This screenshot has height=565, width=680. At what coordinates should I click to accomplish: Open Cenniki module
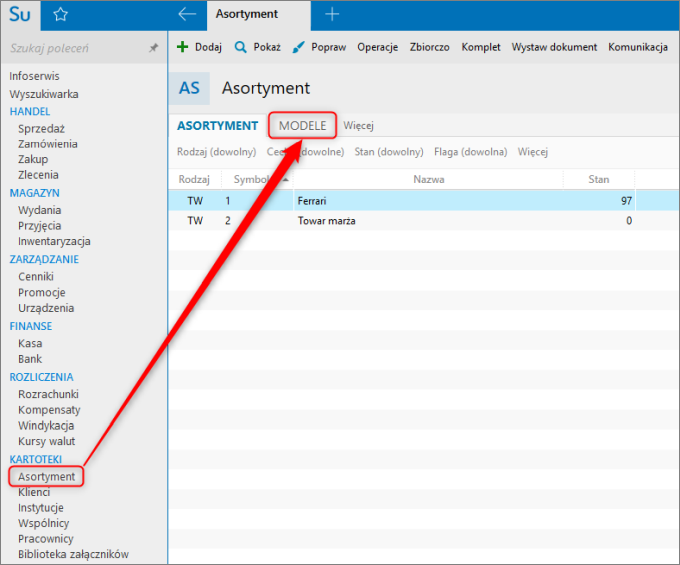point(36,277)
